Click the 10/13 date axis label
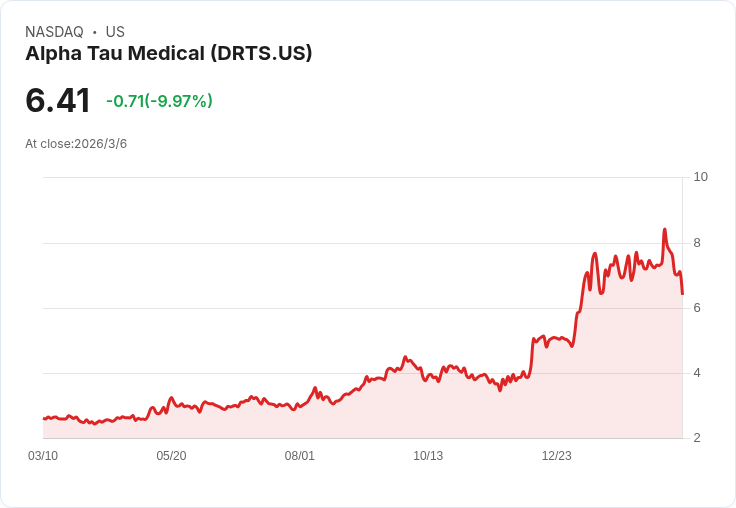The image size is (736, 508). [x=428, y=456]
